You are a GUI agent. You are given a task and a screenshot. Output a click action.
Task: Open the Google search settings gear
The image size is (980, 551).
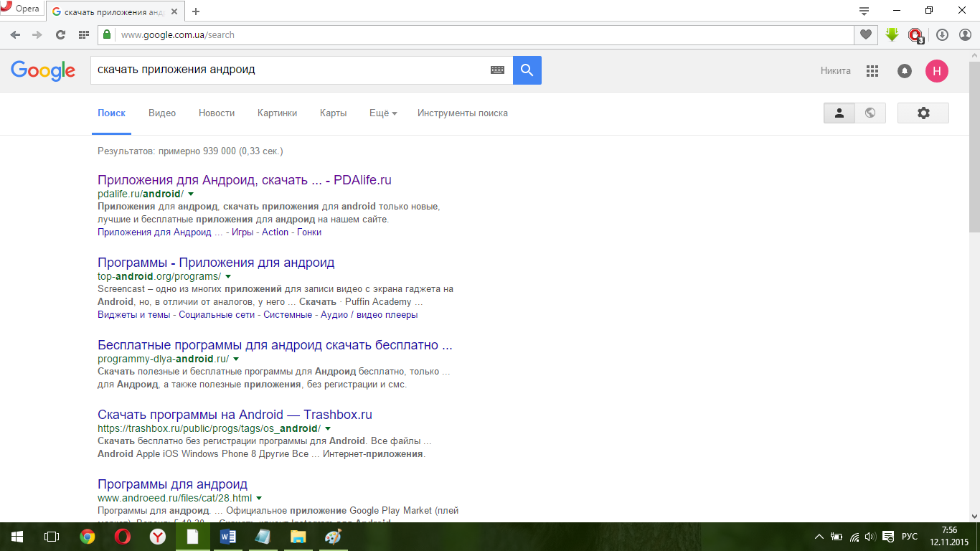(x=923, y=113)
